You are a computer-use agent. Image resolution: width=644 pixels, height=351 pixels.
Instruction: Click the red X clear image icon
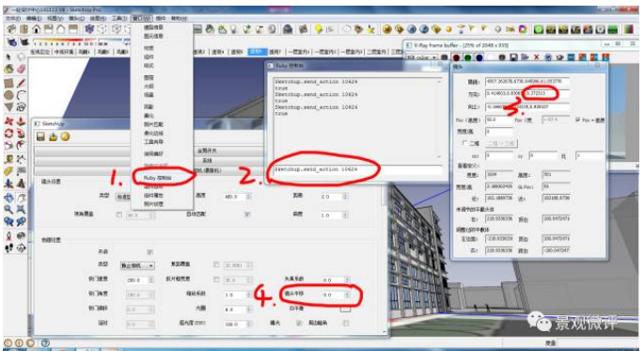536,57
